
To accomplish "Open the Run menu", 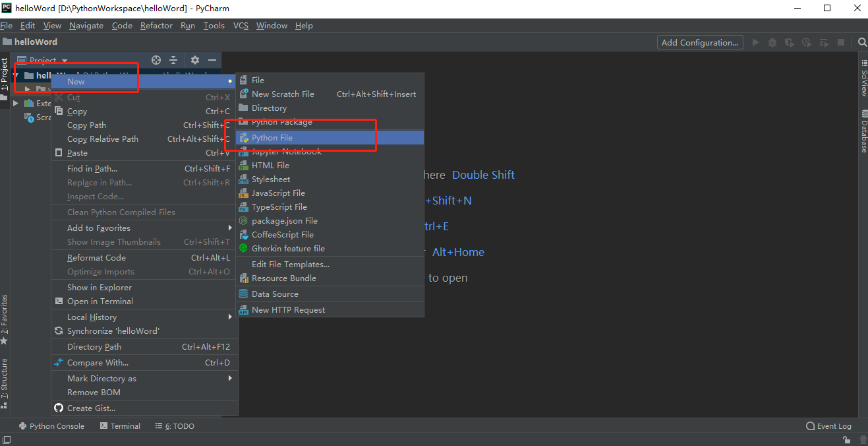I will [188, 25].
